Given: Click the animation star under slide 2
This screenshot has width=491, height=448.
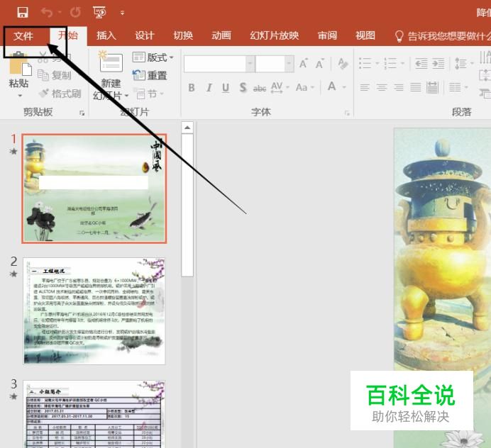Looking at the screenshot, I should [13, 274].
